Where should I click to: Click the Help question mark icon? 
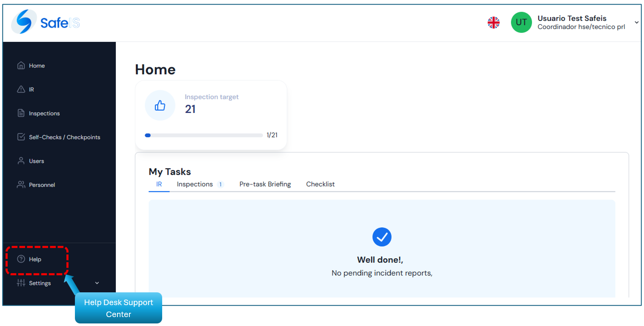(x=21, y=259)
